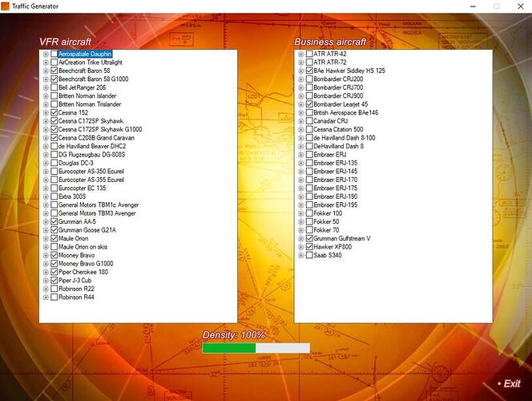Select the Maule Orion label
The height and width of the screenshot is (401, 532).
(x=73, y=238)
